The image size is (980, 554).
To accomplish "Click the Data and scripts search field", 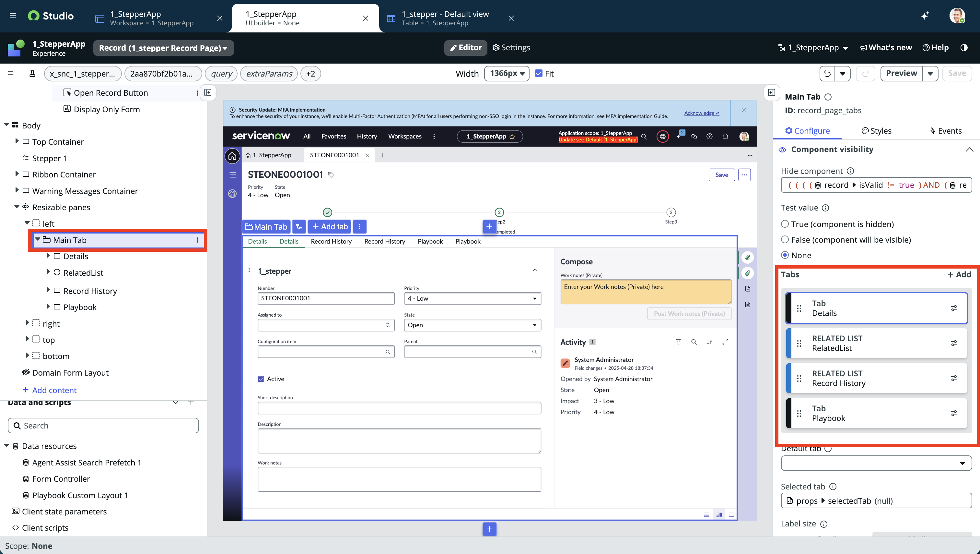I will (x=103, y=425).
